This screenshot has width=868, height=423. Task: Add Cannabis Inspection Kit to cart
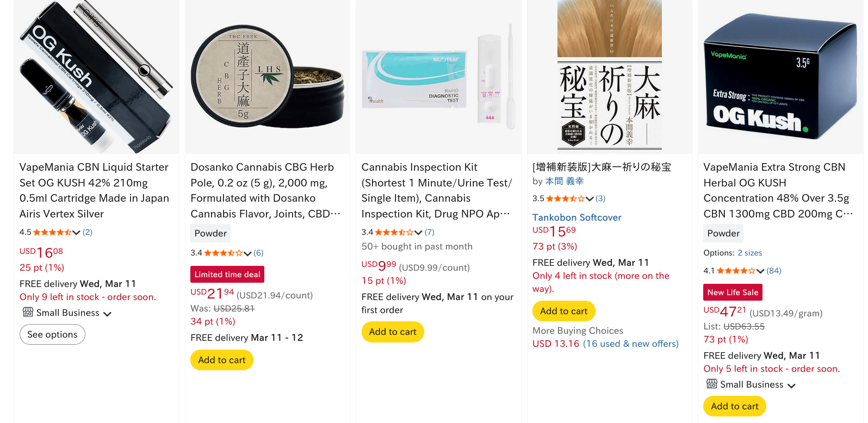click(392, 332)
